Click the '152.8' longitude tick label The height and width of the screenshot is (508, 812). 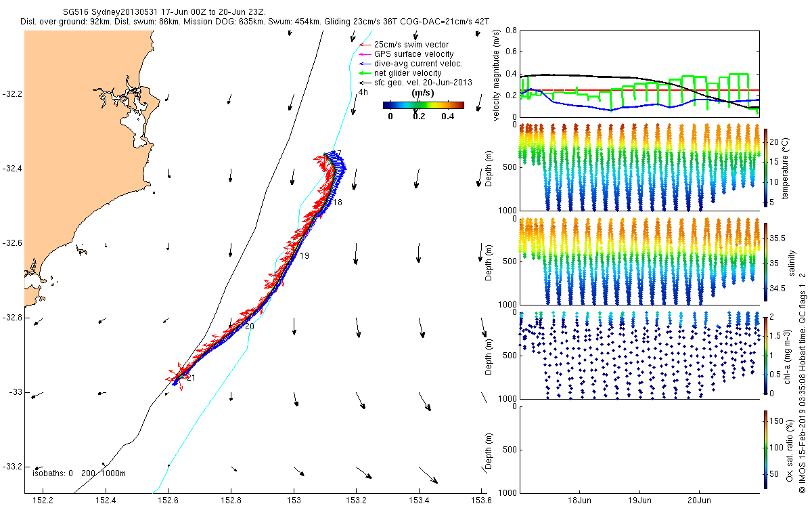tap(231, 501)
